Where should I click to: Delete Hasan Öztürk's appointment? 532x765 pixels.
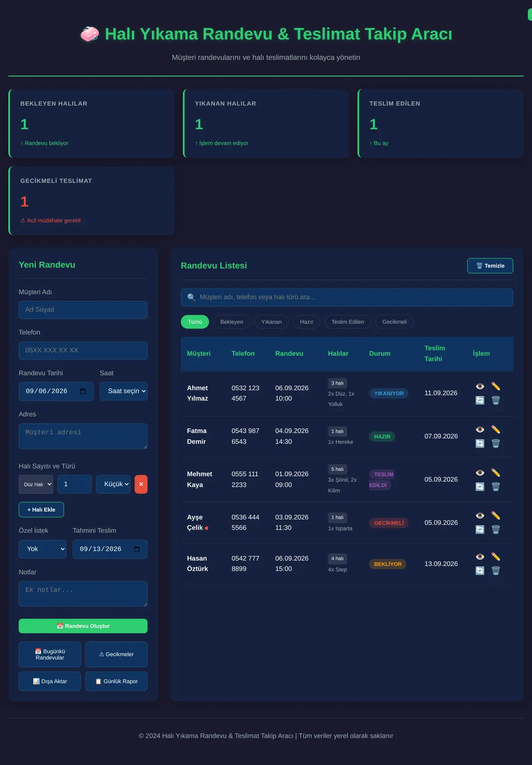coord(496,570)
